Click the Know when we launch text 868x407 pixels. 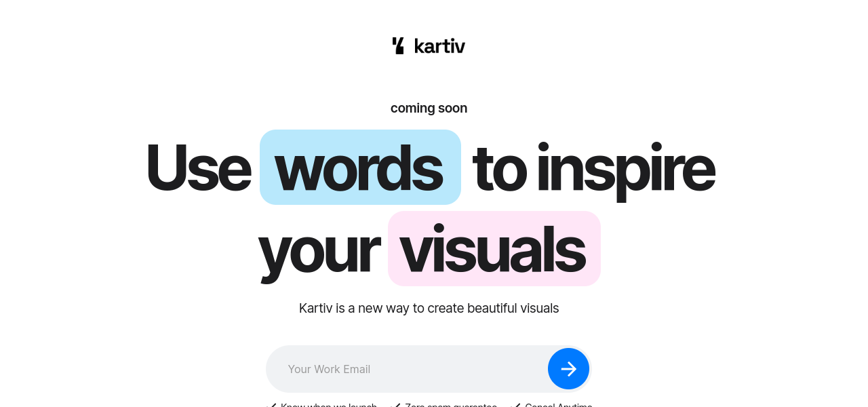pyautogui.click(x=328, y=405)
